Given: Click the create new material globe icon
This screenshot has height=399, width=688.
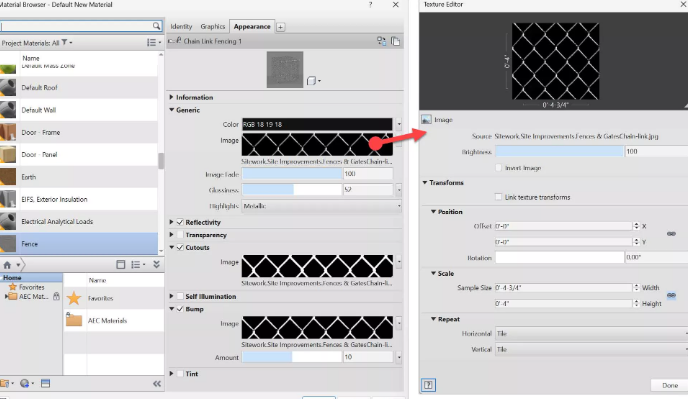Looking at the screenshot, I should pos(26,383).
